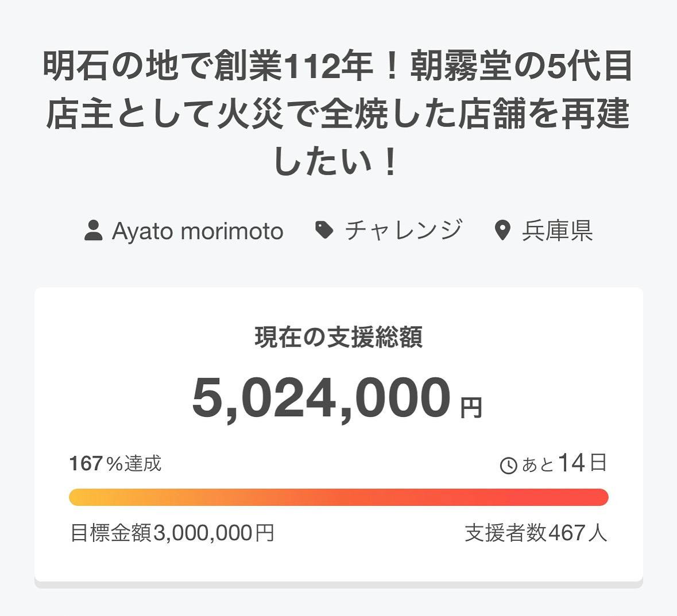The width and height of the screenshot is (677, 616).
Task: Click the 現在の支援総額 heading
Action: pyautogui.click(x=338, y=338)
